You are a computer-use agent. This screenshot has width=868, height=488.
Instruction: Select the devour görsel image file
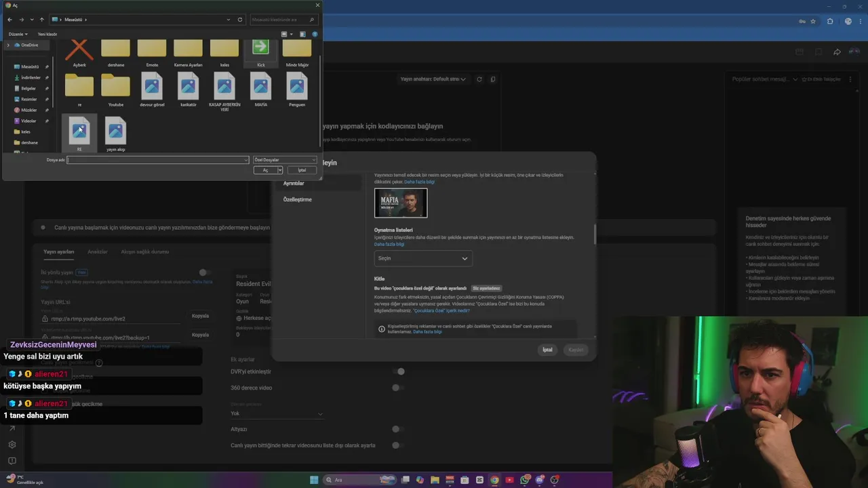[x=152, y=90]
